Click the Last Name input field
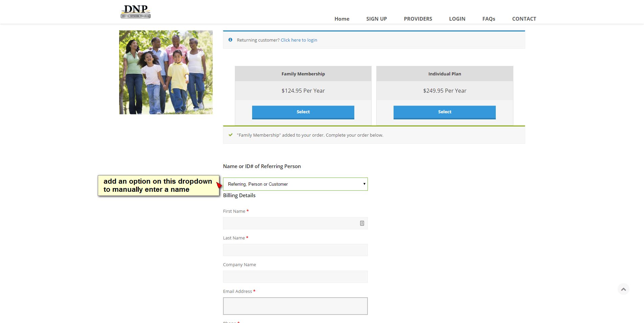 (x=295, y=250)
